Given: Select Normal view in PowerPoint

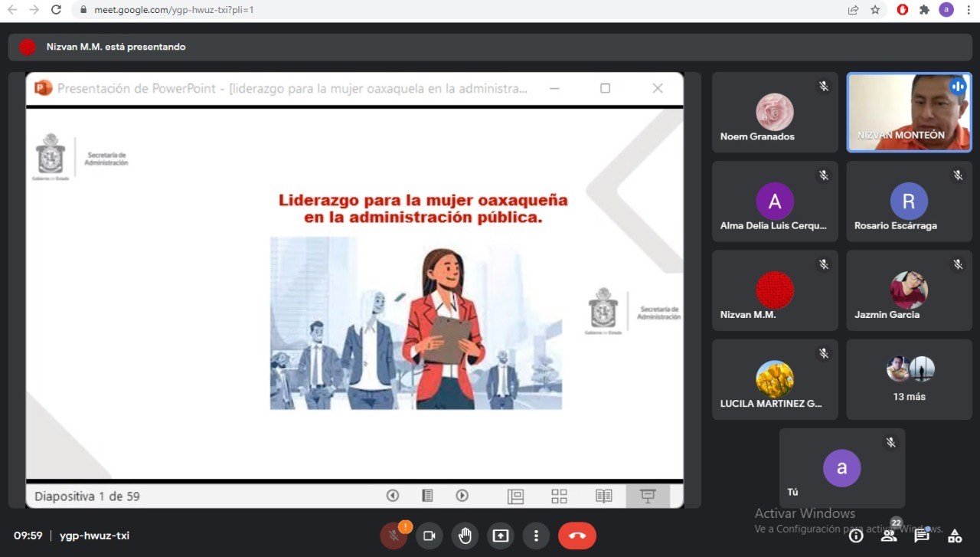Looking at the screenshot, I should tap(515, 496).
